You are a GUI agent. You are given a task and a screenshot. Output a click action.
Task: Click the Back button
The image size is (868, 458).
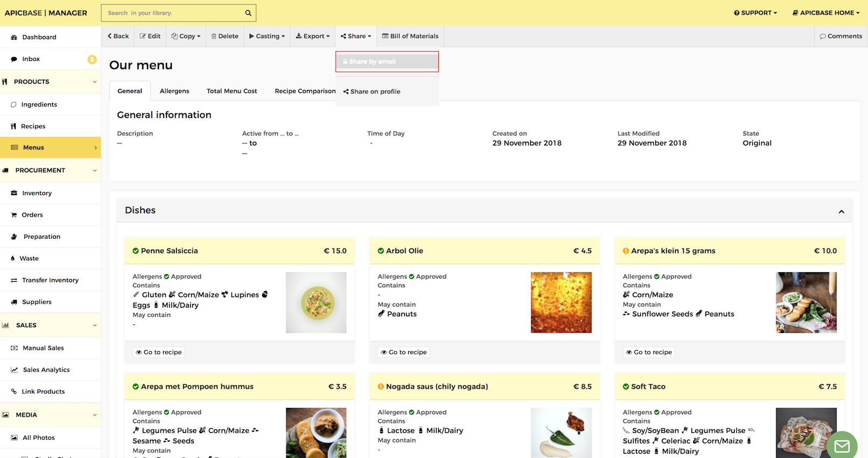[118, 36]
